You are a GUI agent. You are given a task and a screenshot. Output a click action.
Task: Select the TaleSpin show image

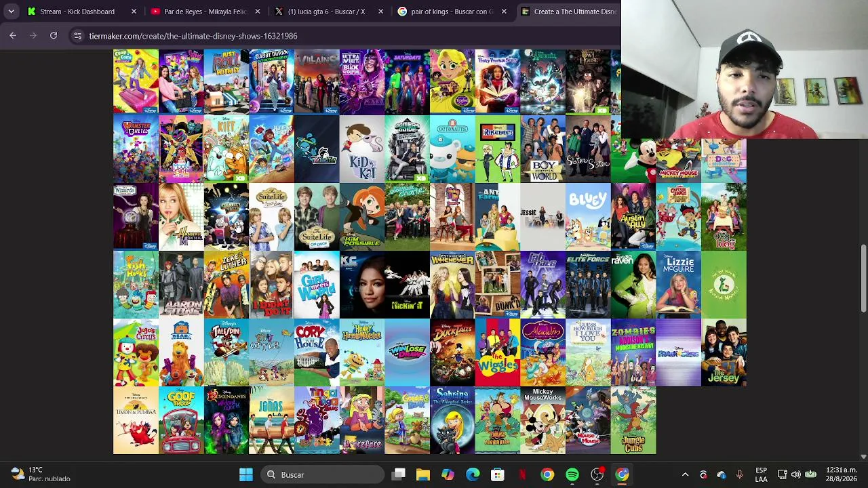226,352
